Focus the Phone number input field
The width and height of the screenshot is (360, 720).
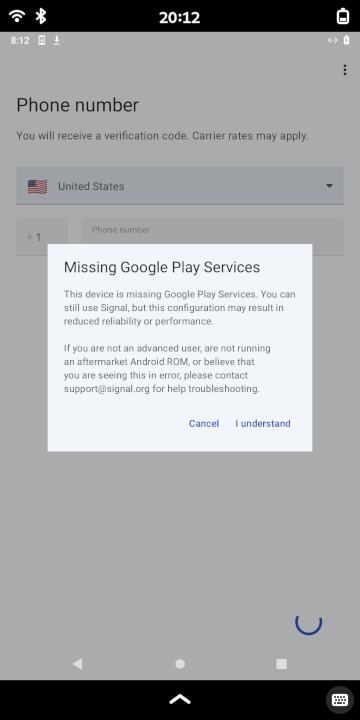[x=213, y=236]
